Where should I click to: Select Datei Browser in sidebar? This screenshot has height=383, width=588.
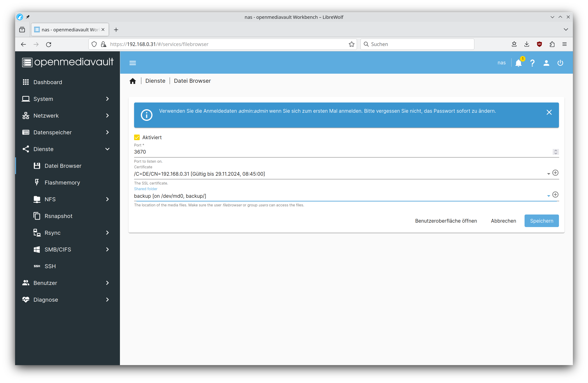point(67,166)
